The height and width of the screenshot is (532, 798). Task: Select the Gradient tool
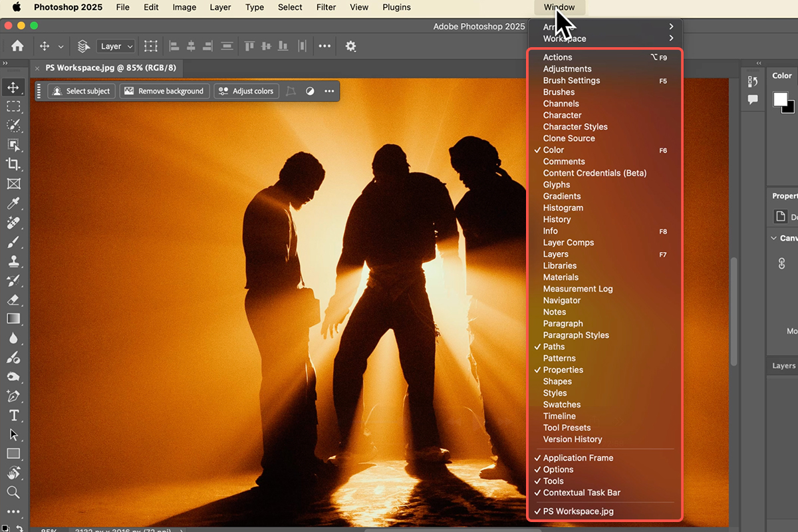click(13, 319)
